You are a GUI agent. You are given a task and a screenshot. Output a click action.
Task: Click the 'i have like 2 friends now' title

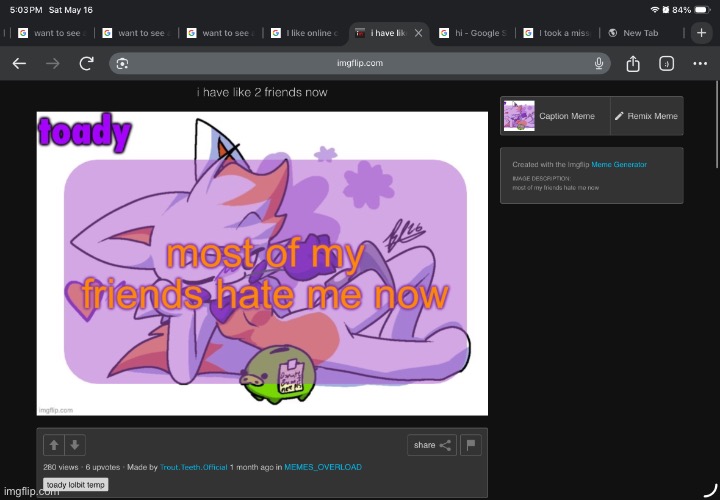click(x=262, y=92)
